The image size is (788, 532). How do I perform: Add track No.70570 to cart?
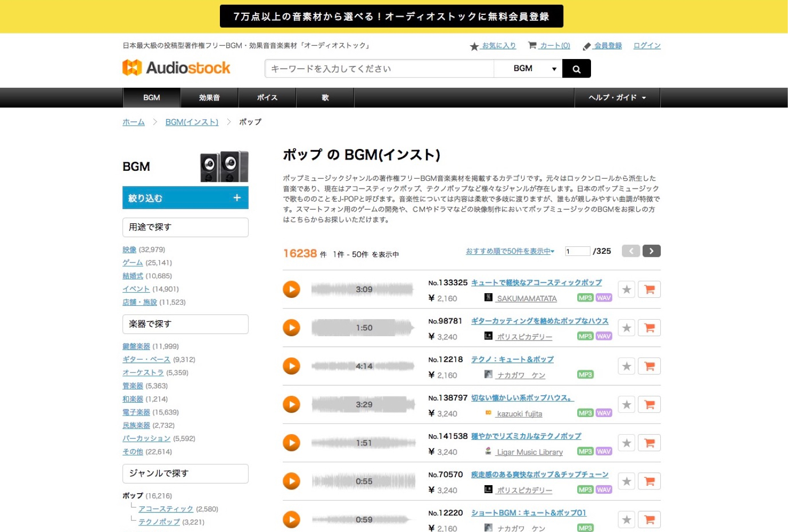(649, 481)
